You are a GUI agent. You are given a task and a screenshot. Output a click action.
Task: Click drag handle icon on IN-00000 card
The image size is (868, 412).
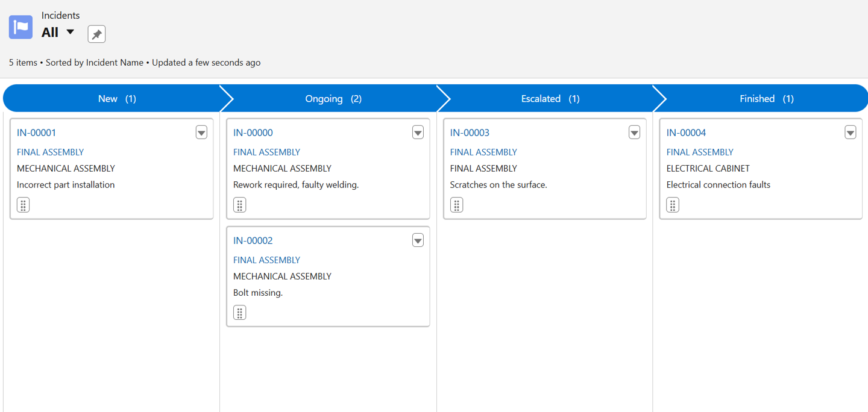[239, 205]
